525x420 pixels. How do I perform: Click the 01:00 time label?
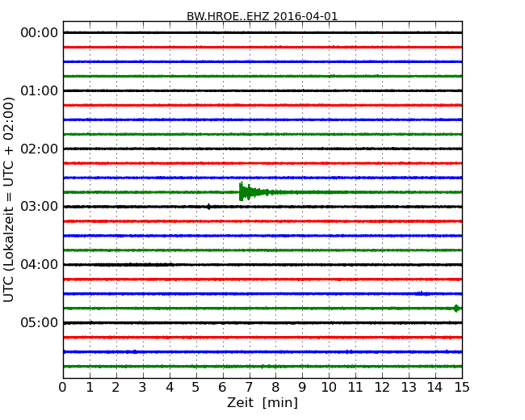coord(40,90)
